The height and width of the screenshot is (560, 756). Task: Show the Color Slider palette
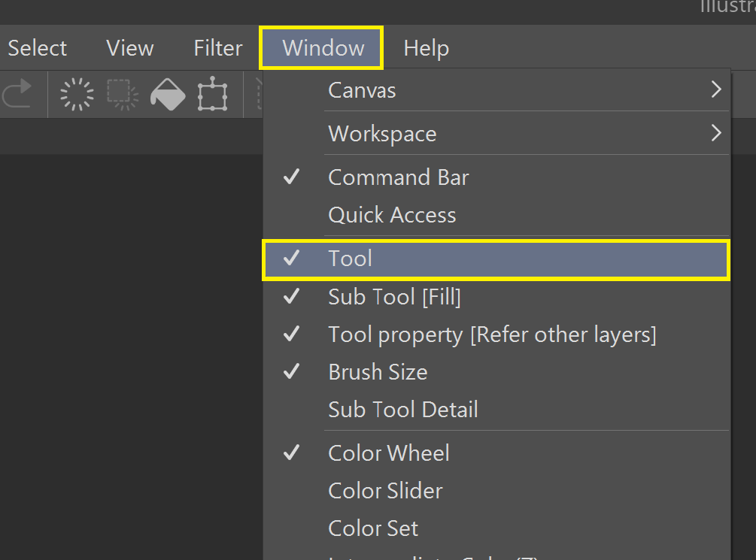(385, 491)
